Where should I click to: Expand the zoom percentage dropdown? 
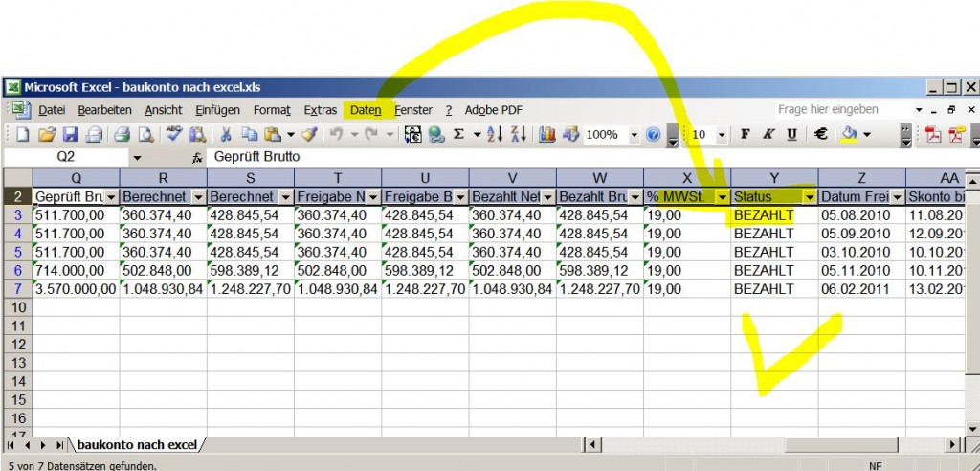[x=634, y=135]
